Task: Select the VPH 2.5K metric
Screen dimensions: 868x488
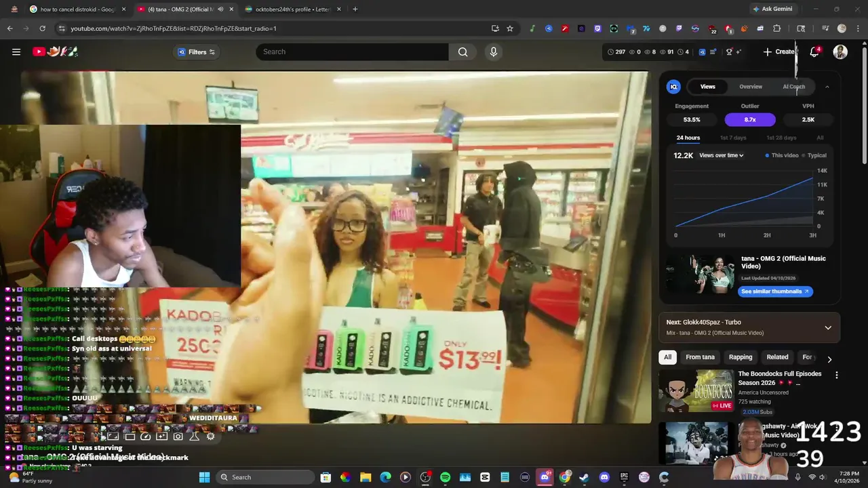Action: pos(808,119)
